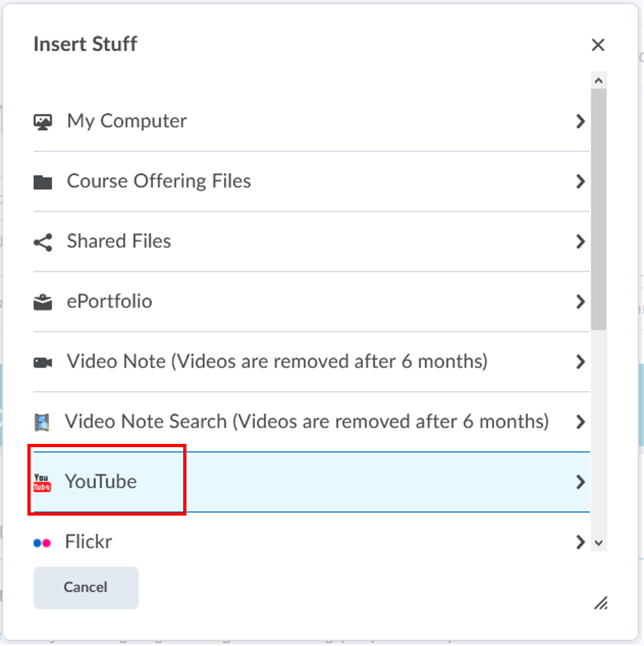644x646 pixels.
Task: Expand the Shared Files entry chevron
Action: pyautogui.click(x=580, y=241)
